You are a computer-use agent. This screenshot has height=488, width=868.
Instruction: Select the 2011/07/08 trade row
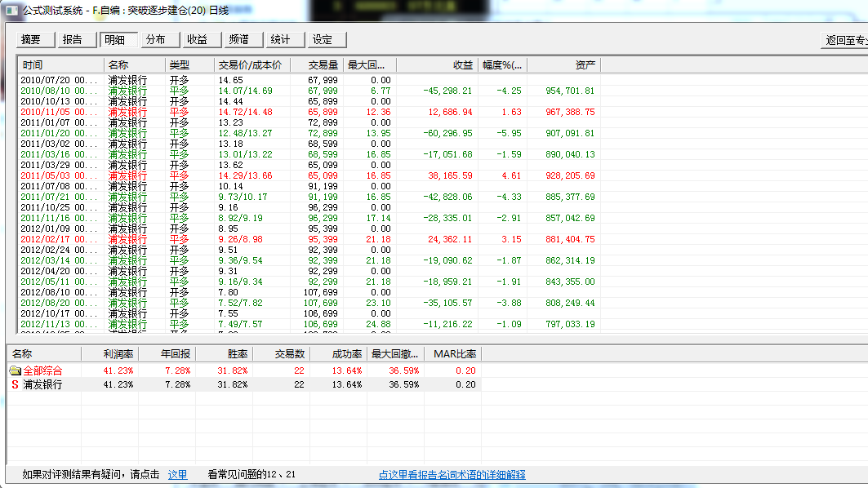309,186
